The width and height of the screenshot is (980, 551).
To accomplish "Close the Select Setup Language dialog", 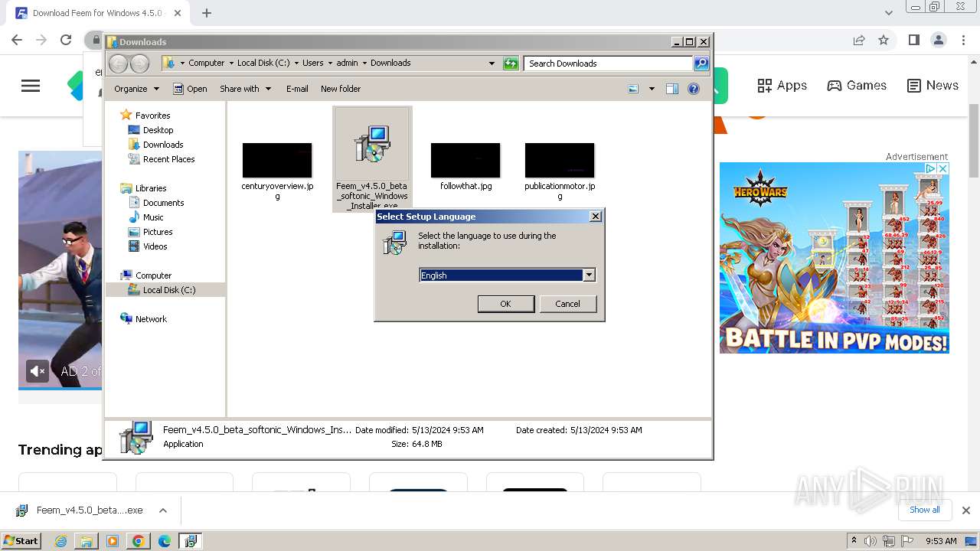I will coord(595,217).
